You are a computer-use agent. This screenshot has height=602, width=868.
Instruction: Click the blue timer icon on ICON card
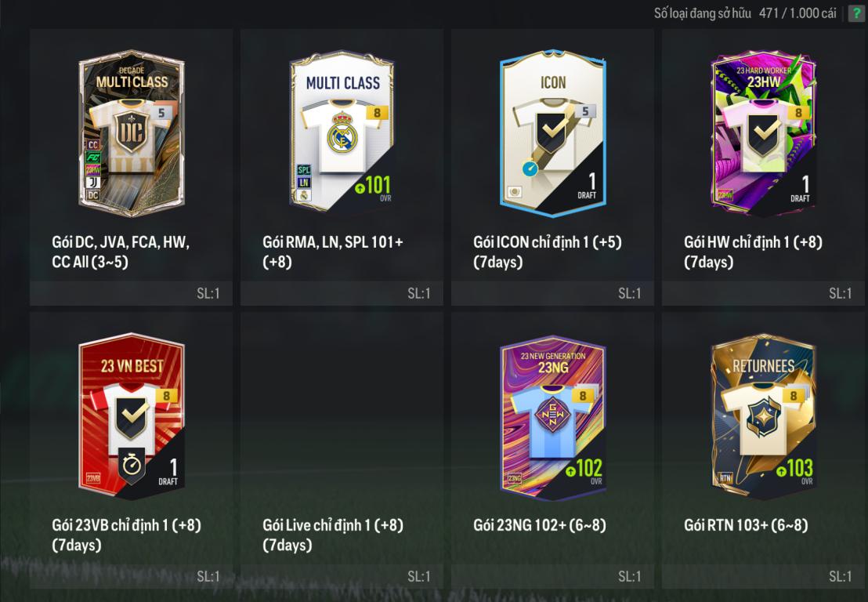point(530,168)
